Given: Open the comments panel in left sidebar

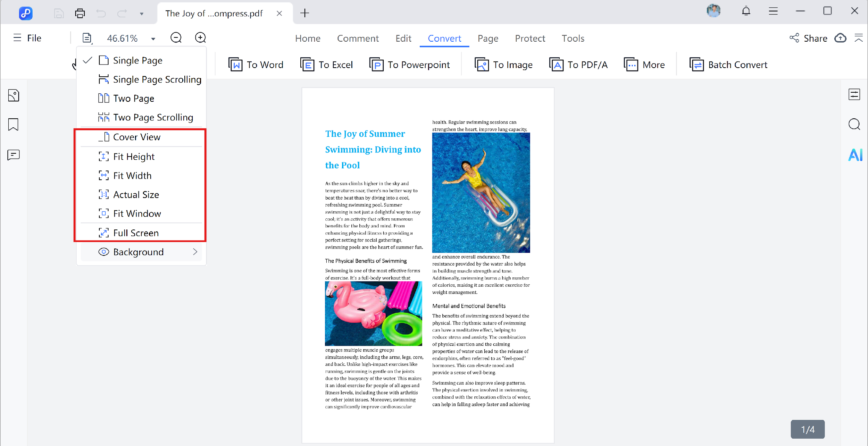Looking at the screenshot, I should click(x=14, y=154).
